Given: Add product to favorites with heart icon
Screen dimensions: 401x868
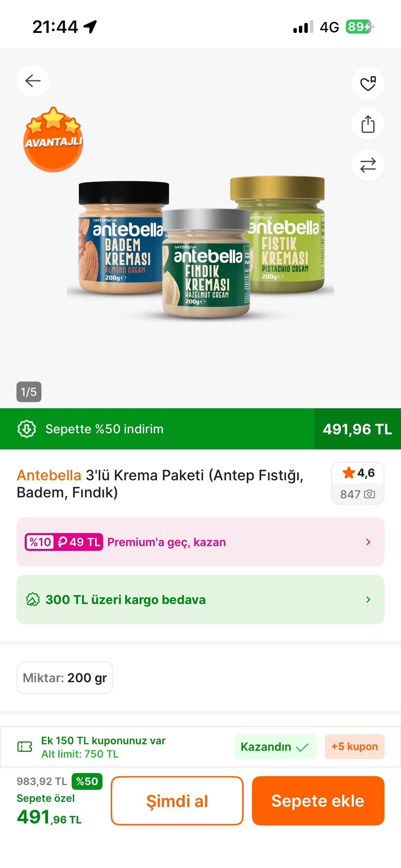Looking at the screenshot, I should coord(368,83).
